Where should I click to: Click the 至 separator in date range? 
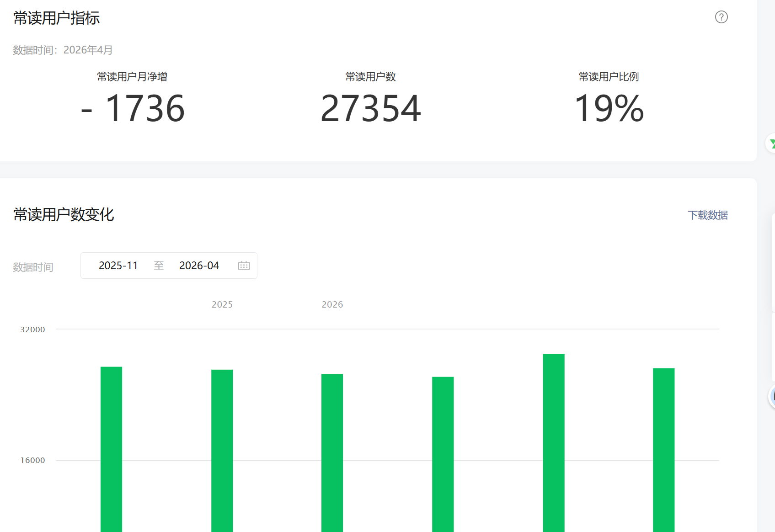[159, 266]
